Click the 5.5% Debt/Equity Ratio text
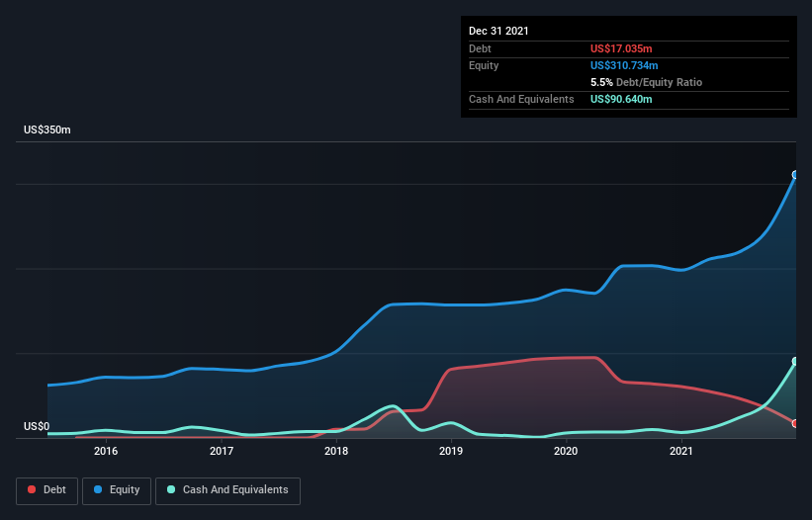 pyautogui.click(x=646, y=82)
